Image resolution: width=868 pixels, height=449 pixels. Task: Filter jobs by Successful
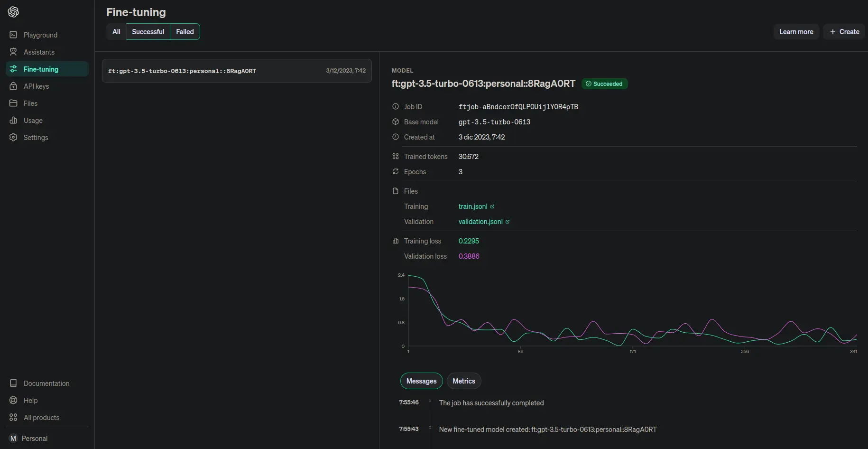(148, 32)
